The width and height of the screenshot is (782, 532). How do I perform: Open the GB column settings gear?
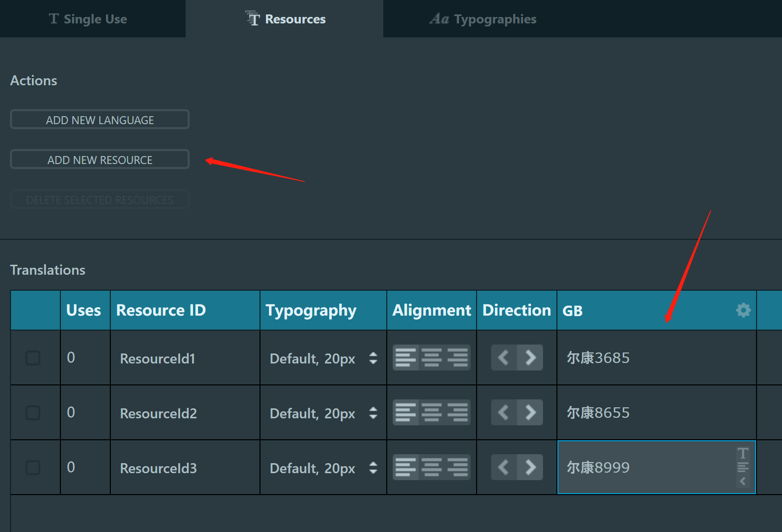point(743,310)
